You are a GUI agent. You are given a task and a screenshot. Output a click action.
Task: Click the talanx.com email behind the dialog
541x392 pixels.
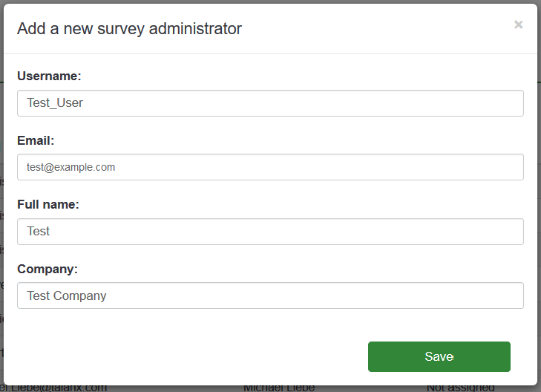pyautogui.click(x=59, y=388)
